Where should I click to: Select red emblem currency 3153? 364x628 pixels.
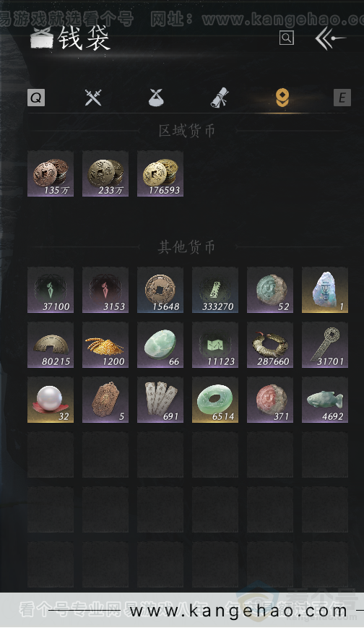click(105, 290)
